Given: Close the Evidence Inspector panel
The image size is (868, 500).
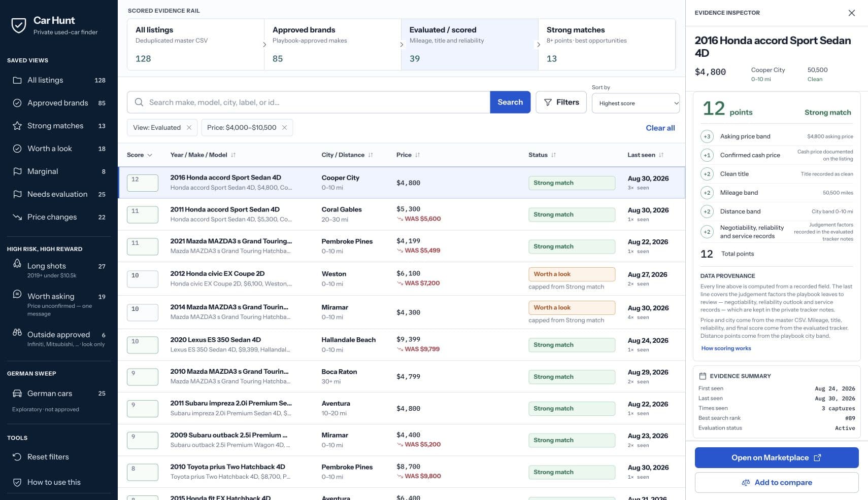Looking at the screenshot, I should pos(851,13).
